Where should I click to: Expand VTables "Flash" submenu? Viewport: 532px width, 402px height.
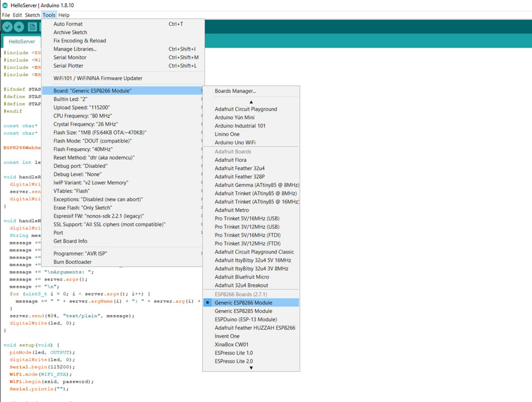[123, 191]
